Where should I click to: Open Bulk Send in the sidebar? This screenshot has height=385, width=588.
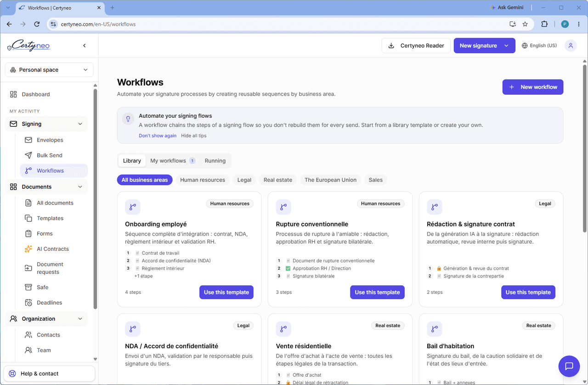click(54, 155)
